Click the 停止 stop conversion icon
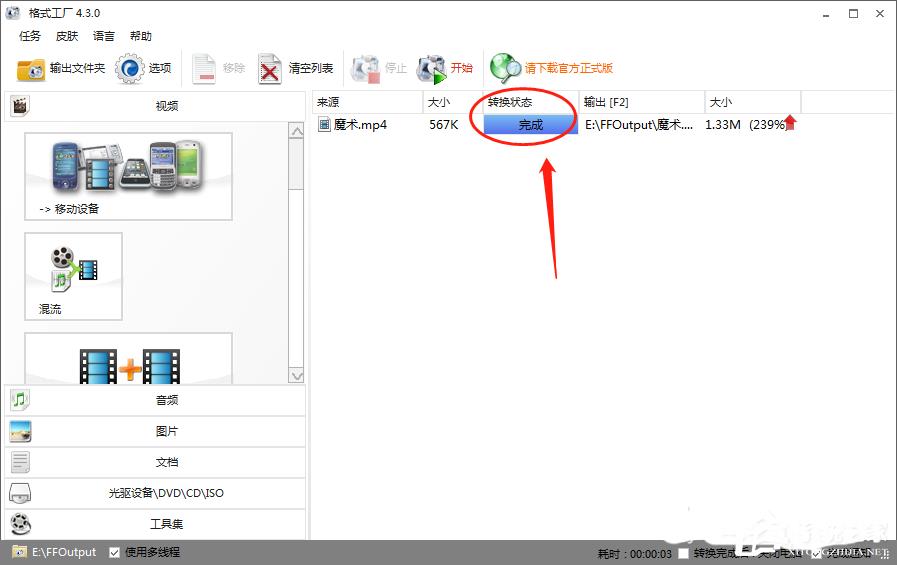897x565 pixels. tap(366, 69)
